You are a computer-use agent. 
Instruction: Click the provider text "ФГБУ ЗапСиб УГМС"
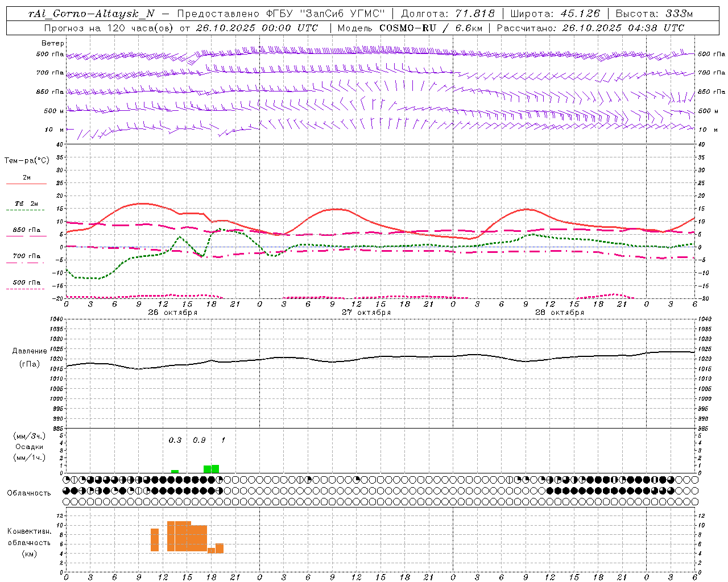[326, 14]
